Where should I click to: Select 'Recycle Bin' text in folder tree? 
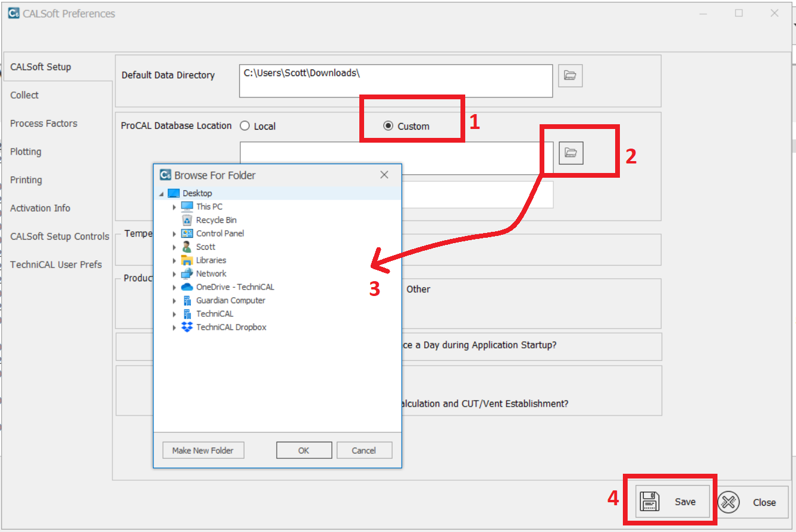[217, 220]
